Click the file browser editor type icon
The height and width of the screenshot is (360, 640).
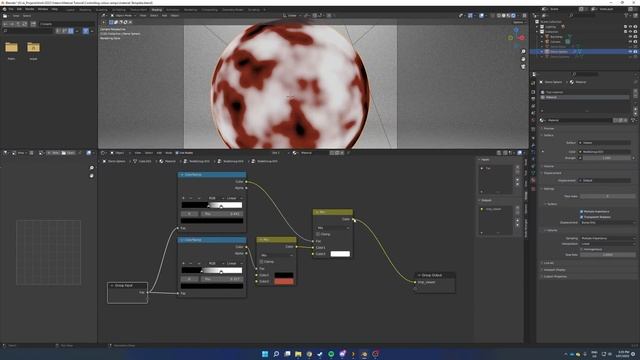(5, 16)
